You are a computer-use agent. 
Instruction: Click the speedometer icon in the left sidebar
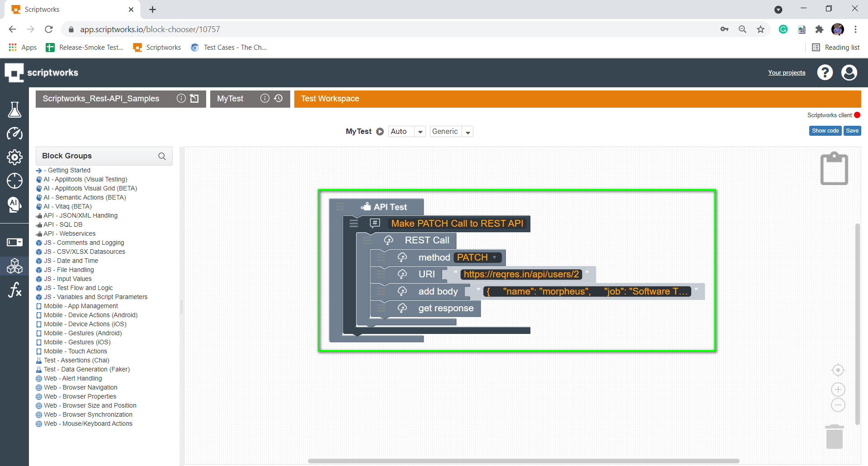point(15,133)
